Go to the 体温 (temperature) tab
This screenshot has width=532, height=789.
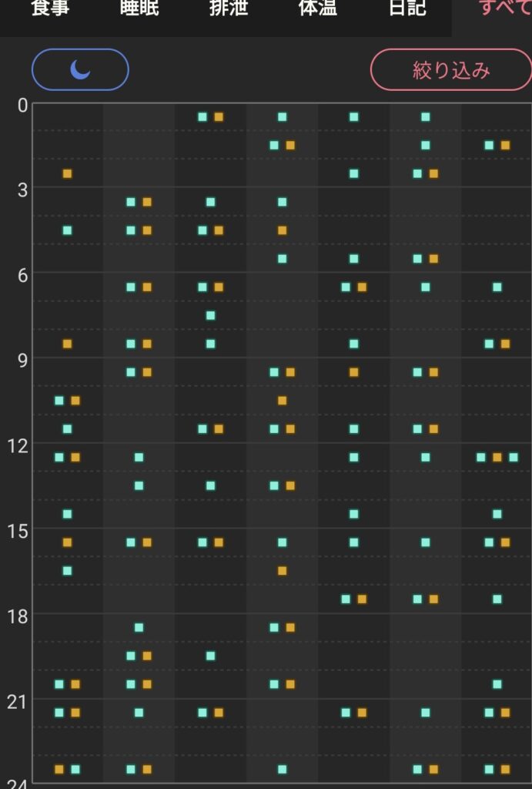pos(318,9)
